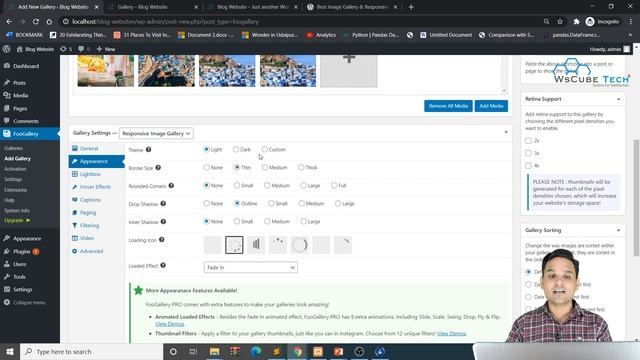This screenshot has height=360, width=640.
Task: Enable 2x retina support checkbox
Action: (x=528, y=140)
